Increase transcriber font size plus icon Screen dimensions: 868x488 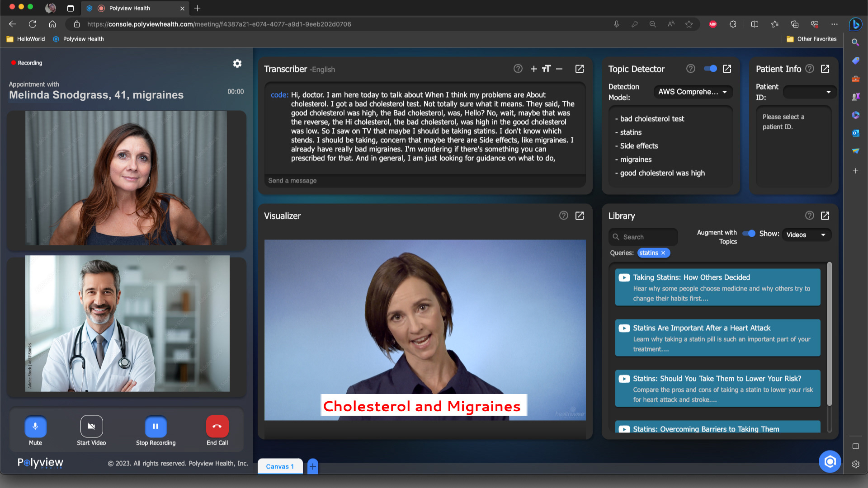click(533, 69)
